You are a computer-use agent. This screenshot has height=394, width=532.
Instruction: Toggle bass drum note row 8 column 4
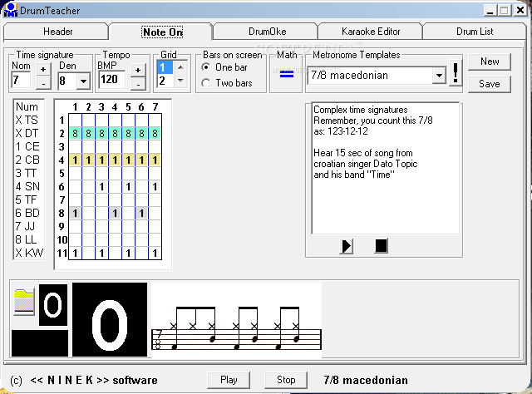tap(115, 213)
